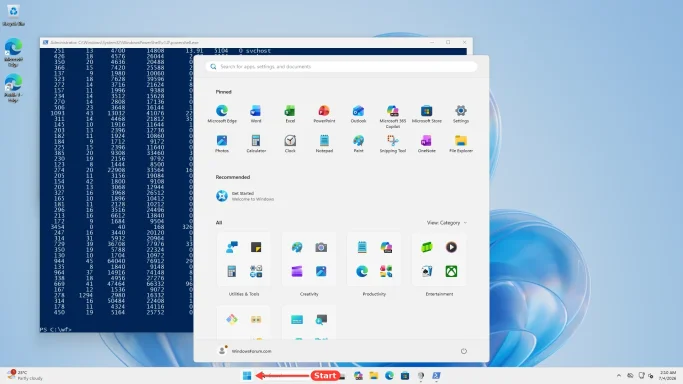
Task: Open Microsoft Store from pinned apps
Action: tap(426, 114)
